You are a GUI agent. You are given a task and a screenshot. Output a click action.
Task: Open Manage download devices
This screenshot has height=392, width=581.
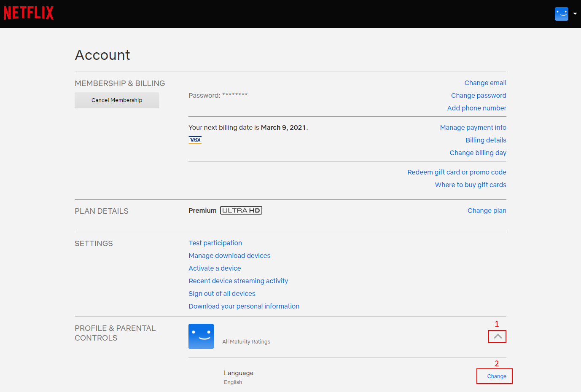[x=229, y=256]
